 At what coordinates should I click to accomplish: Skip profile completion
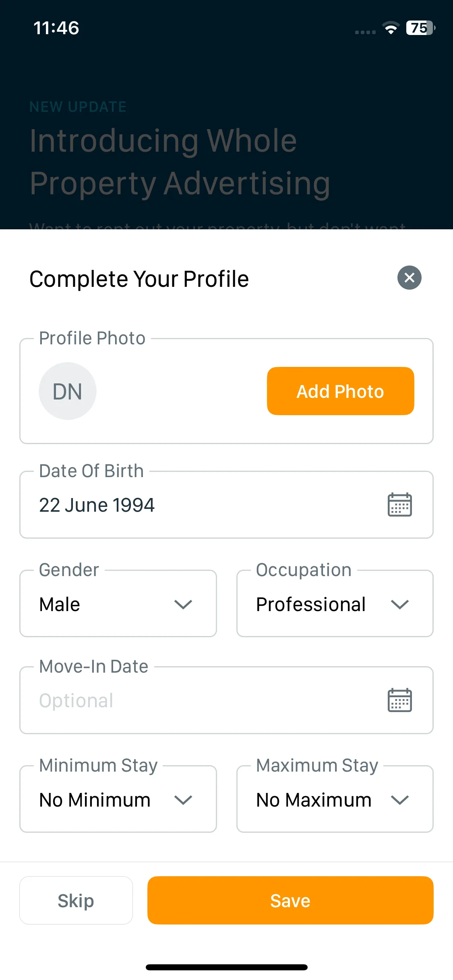tap(76, 900)
